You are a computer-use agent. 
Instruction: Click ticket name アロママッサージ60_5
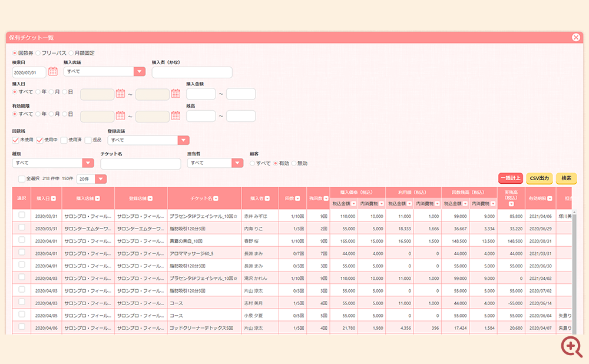191,253
